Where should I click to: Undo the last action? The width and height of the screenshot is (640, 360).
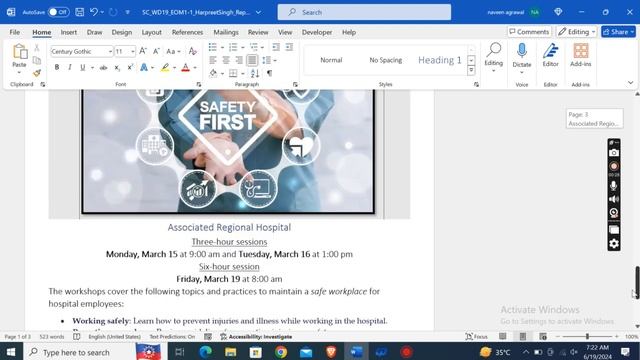pyautogui.click(x=93, y=12)
